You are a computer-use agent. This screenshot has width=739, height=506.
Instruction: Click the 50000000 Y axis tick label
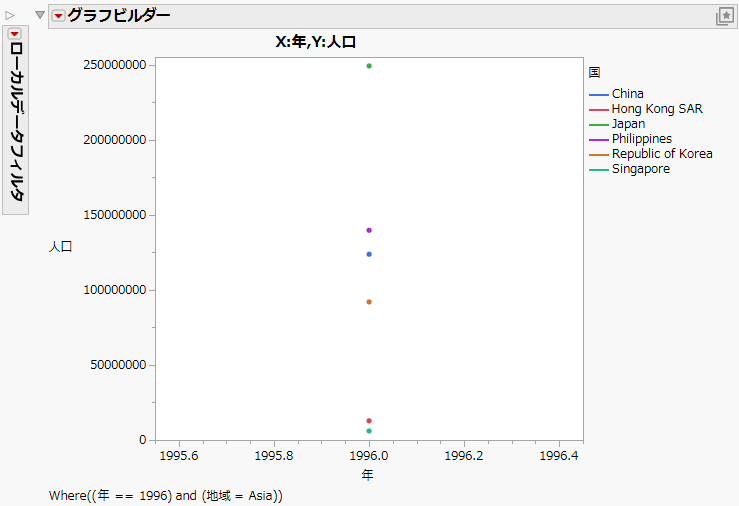(x=118, y=365)
